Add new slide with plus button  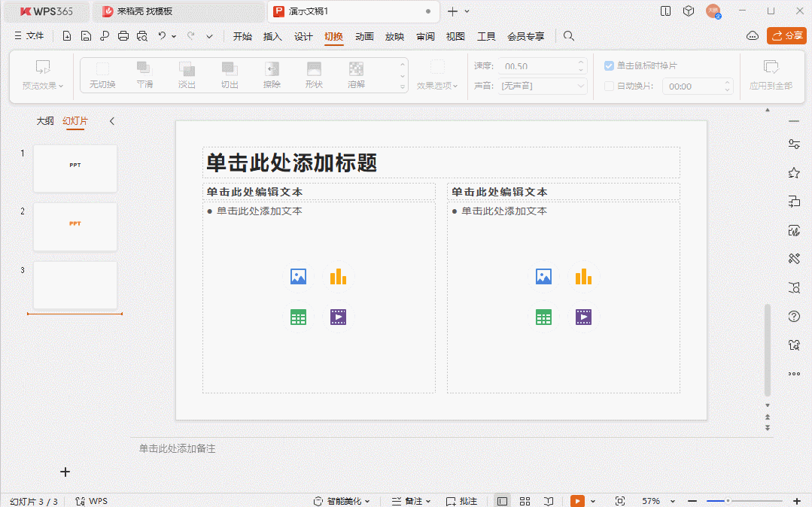(x=65, y=472)
